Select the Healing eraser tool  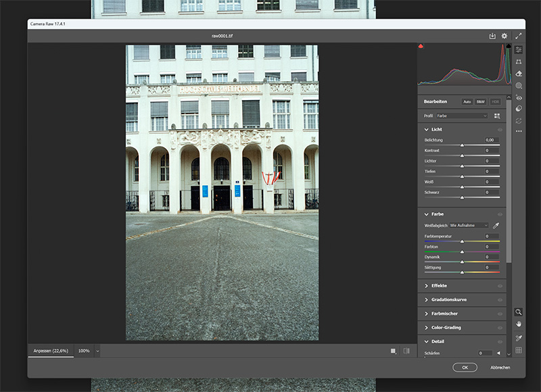point(519,74)
